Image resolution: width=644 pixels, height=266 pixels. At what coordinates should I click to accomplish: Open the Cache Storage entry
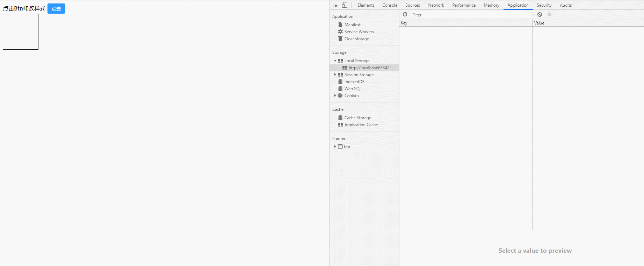(x=357, y=118)
